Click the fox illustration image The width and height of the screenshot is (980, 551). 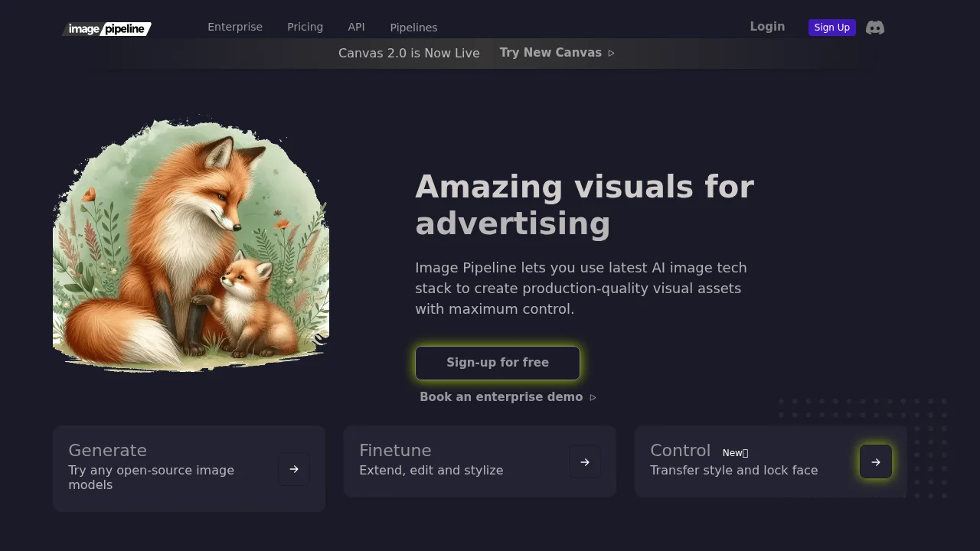pyautogui.click(x=191, y=245)
